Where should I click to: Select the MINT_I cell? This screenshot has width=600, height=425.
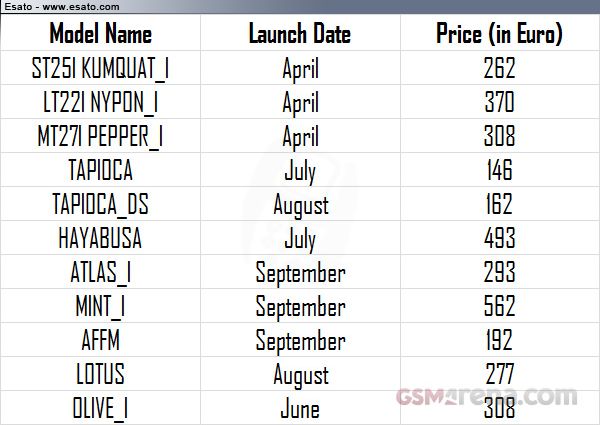pyautogui.click(x=101, y=306)
